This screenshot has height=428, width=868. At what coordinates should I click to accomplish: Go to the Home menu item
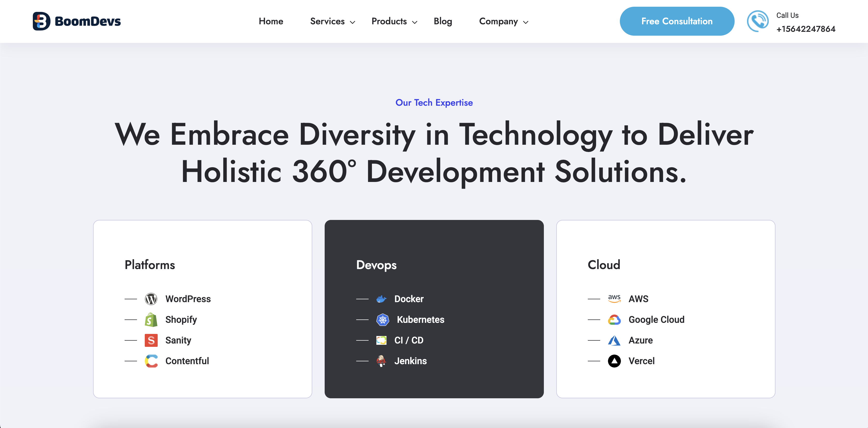point(271,21)
